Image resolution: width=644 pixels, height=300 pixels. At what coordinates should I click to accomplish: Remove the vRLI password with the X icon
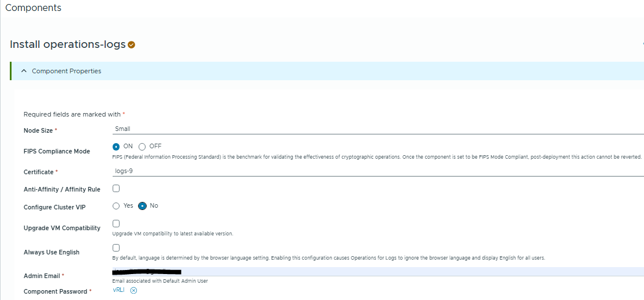click(x=133, y=290)
